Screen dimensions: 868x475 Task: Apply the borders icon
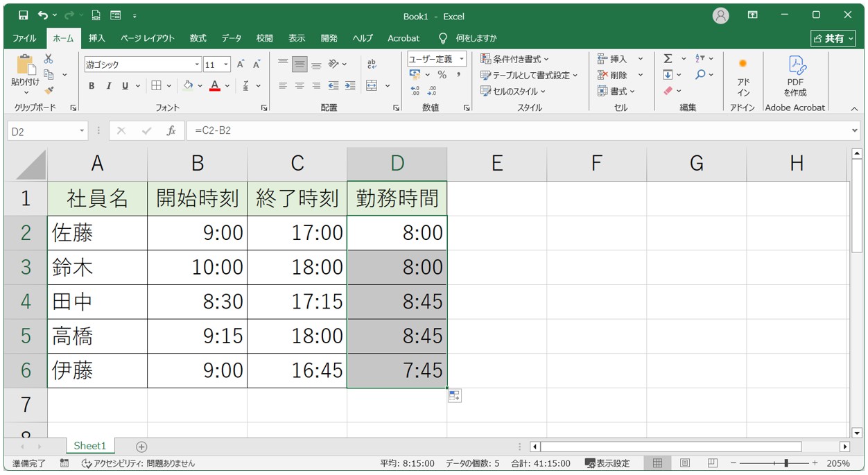156,86
